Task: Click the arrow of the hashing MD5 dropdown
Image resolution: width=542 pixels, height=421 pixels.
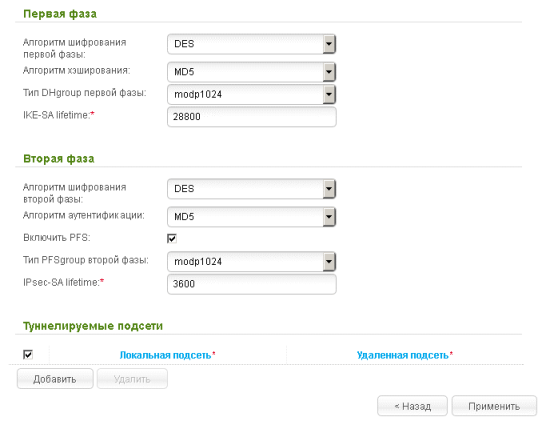Action: (329, 72)
